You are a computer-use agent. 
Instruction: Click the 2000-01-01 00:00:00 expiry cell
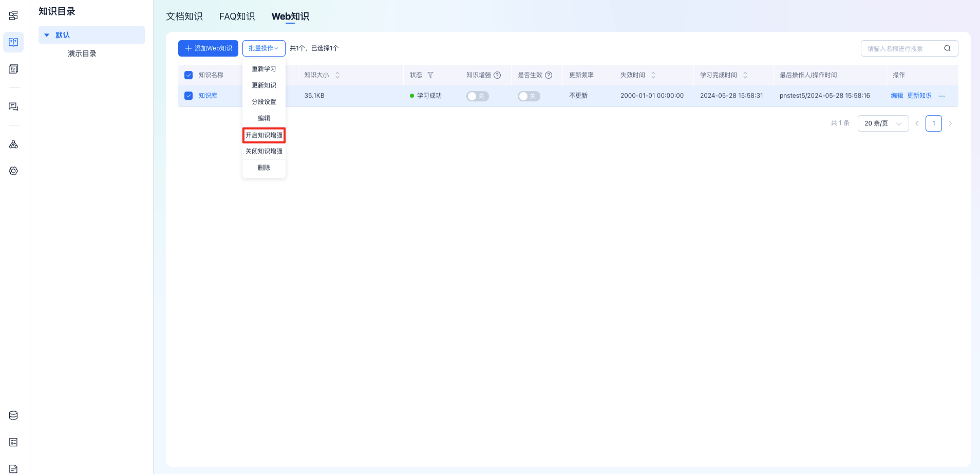(x=652, y=96)
